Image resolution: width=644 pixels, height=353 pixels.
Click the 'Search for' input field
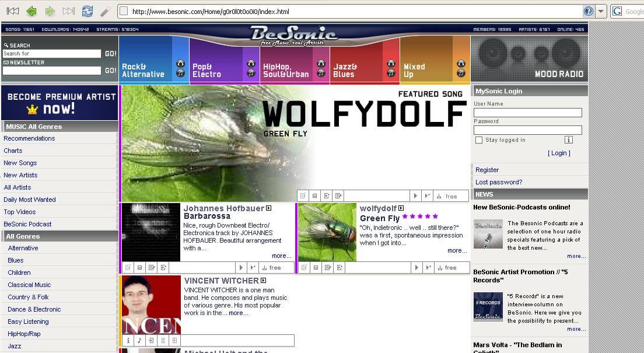point(52,54)
